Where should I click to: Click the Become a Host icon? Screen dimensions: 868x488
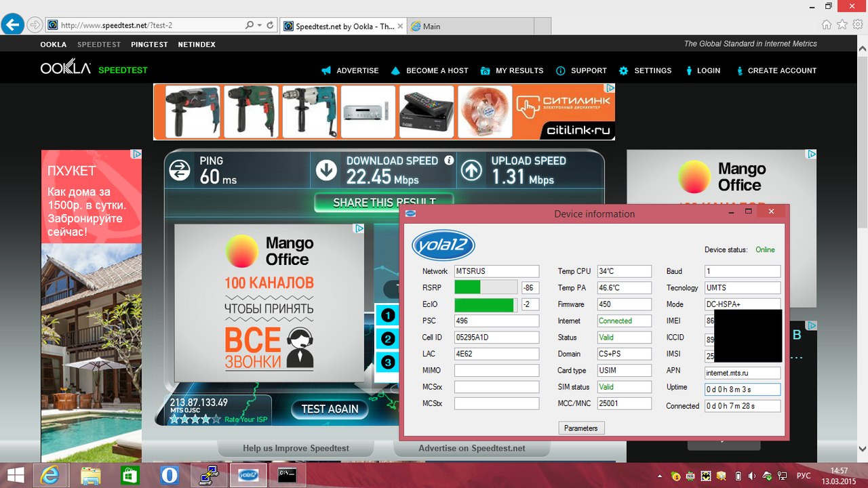[x=396, y=70]
